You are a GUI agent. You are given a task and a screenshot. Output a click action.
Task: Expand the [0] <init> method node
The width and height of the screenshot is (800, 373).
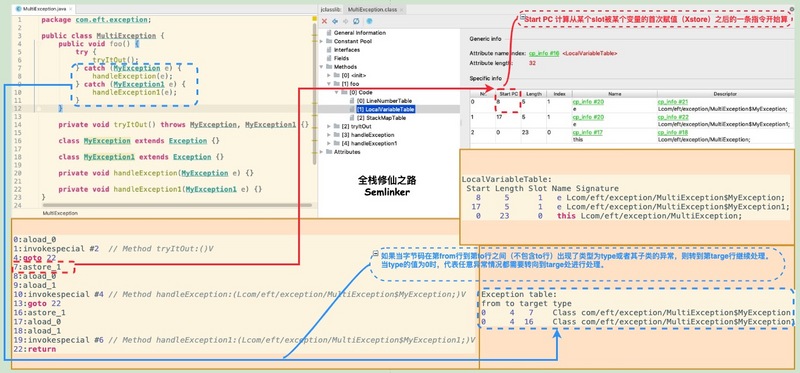click(329, 76)
